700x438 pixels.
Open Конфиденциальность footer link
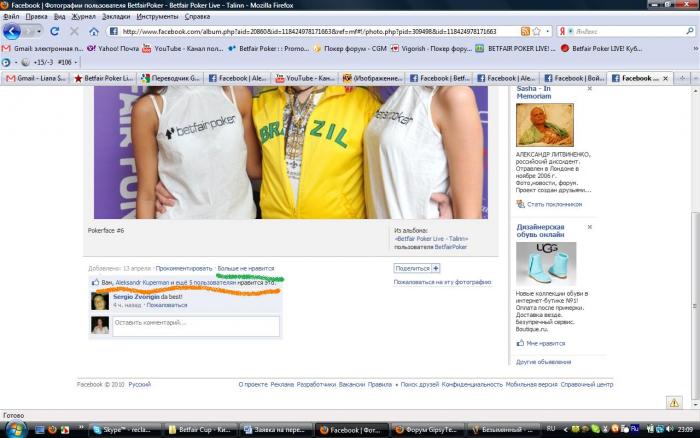[x=472, y=384]
